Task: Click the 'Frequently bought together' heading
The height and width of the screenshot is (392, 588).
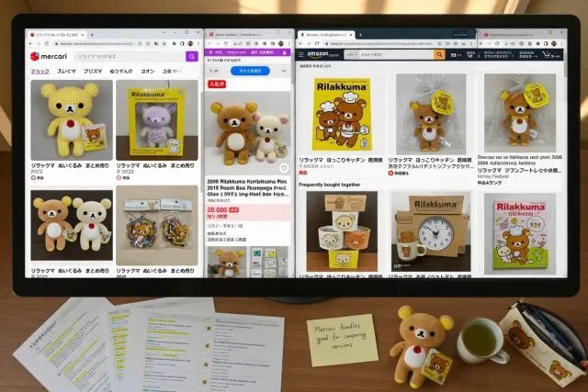Action: point(330,185)
